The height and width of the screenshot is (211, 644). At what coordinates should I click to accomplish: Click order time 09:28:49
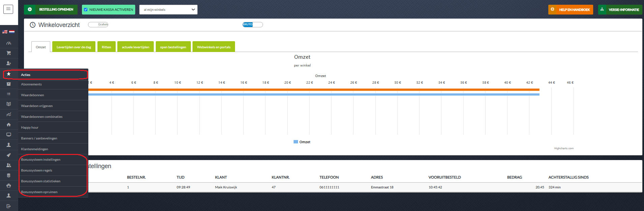(x=183, y=187)
